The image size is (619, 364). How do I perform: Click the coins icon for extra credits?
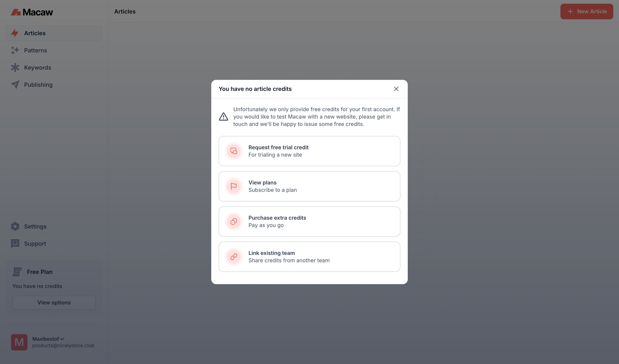coord(234,221)
